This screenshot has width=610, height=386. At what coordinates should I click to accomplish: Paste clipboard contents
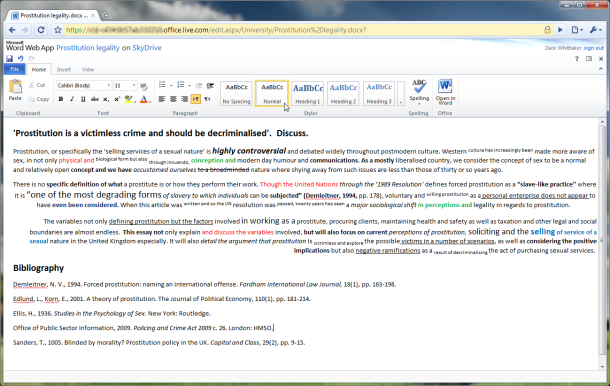[x=15, y=90]
